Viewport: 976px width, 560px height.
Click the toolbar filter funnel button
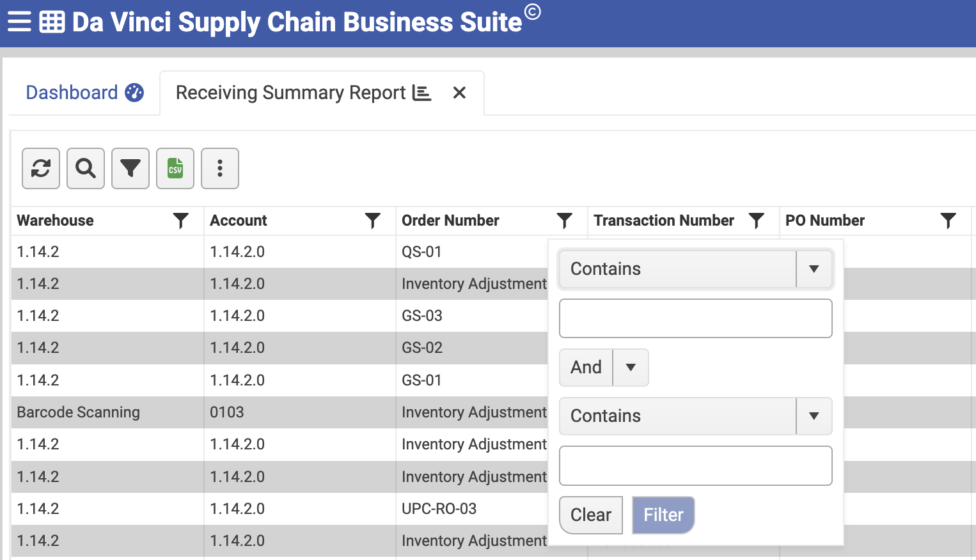130,169
